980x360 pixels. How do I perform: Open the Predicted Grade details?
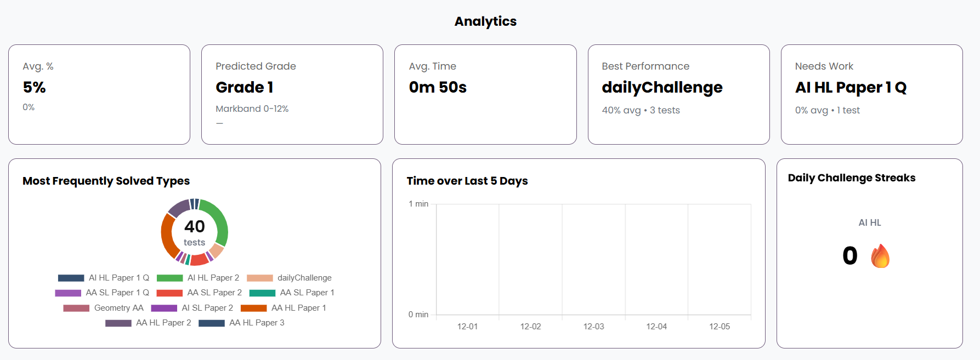292,94
